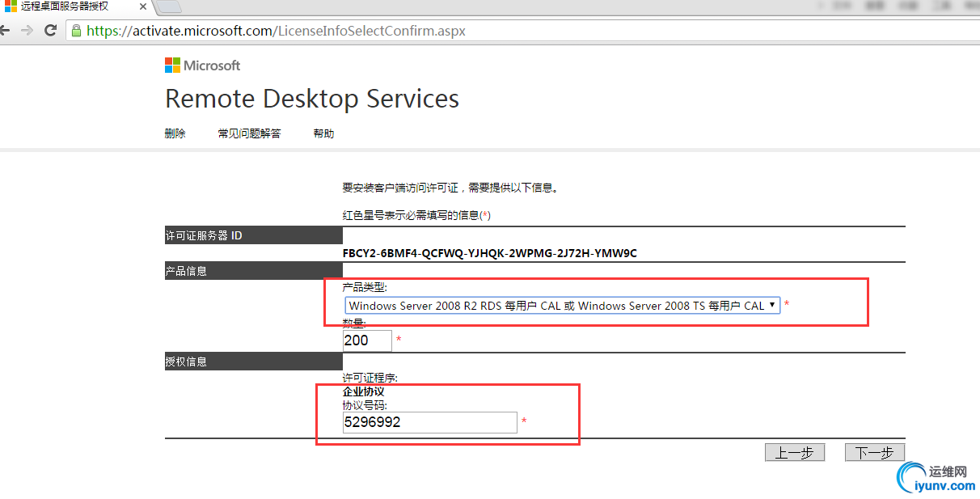Select the 远程桌面服务器授权 browser tab
980x499 pixels.
click(74, 7)
